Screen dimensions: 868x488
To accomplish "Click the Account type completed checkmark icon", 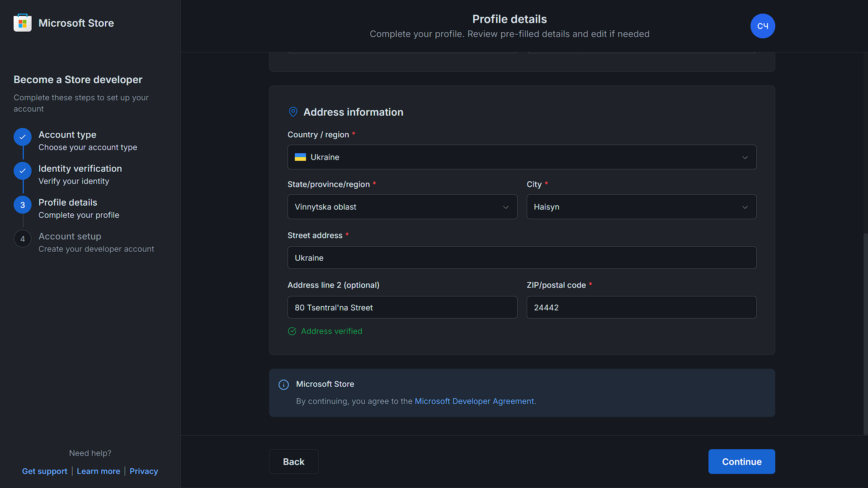I will 23,137.
